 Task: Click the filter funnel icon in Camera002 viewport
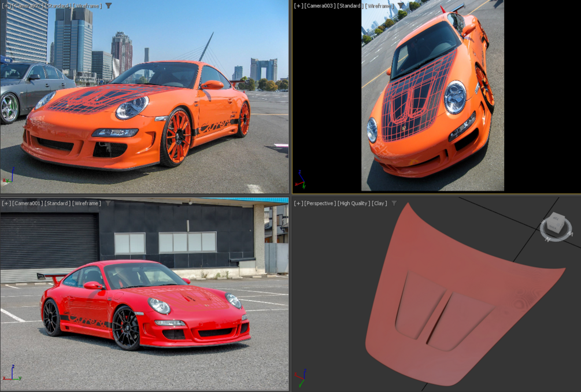point(109,6)
